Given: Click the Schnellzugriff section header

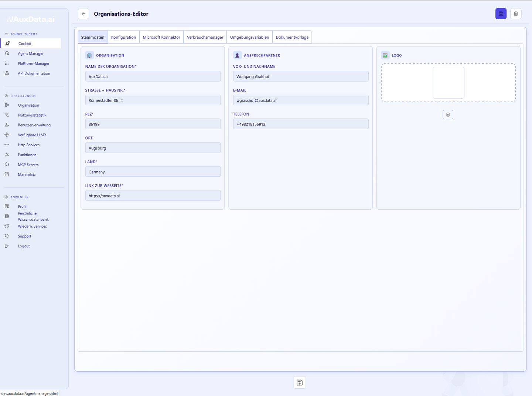Looking at the screenshot, I should (24, 34).
